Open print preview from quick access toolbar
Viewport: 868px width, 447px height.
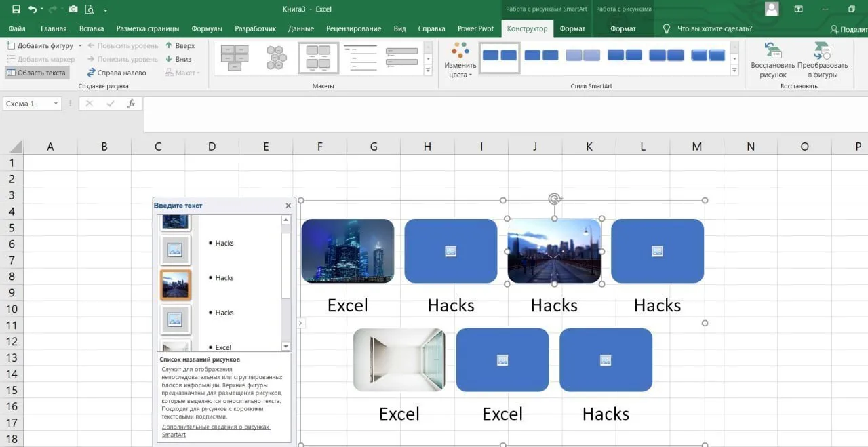pos(90,9)
